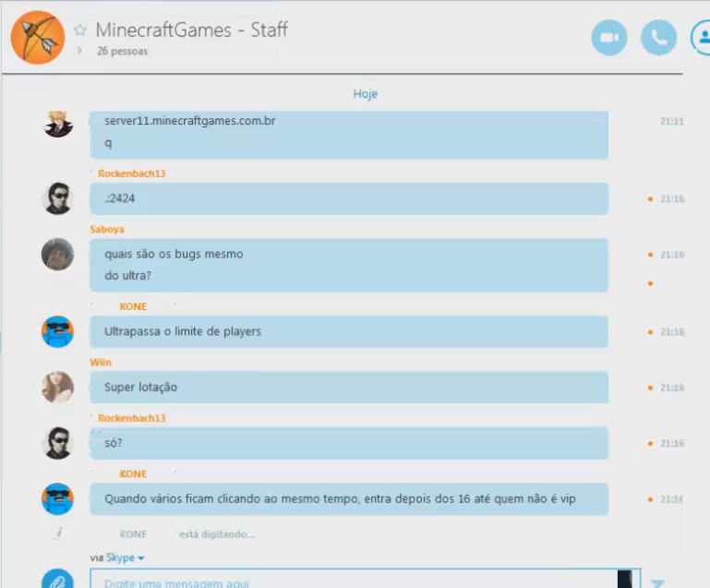Open the add people icon
This screenshot has height=588, width=710.
point(702,38)
